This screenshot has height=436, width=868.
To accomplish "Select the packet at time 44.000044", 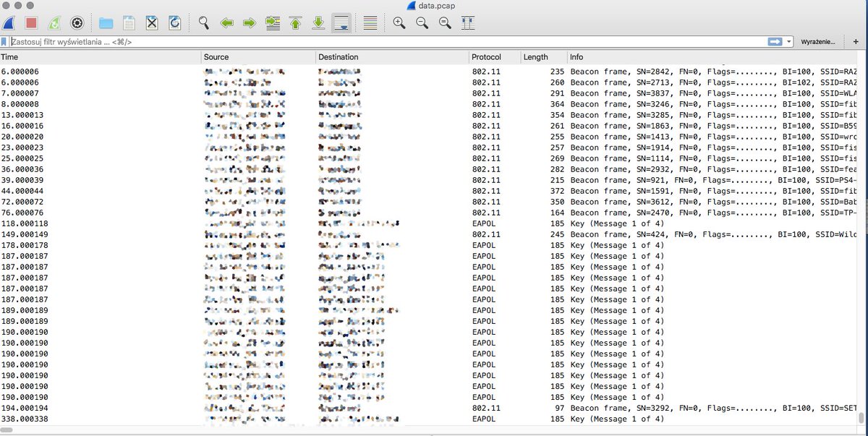I will point(430,191).
